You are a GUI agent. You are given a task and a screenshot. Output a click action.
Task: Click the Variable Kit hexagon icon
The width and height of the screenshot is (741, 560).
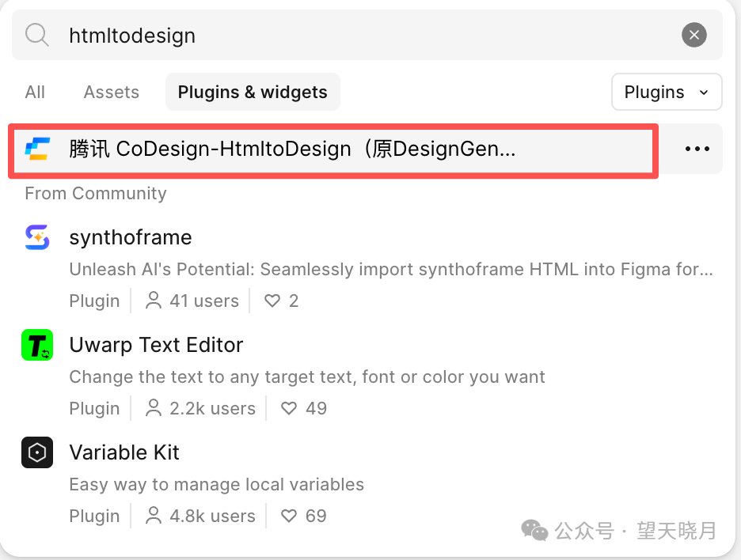37,452
